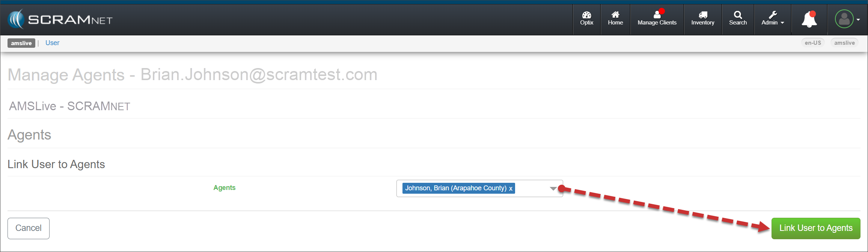Viewport: 868px width, 252px height.
Task: Click the en-US language badge
Action: (813, 43)
